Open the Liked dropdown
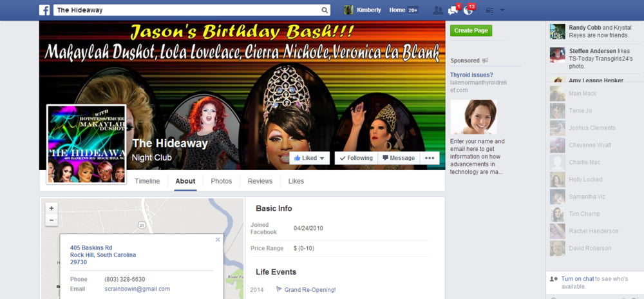The image size is (644, 299). (310, 158)
